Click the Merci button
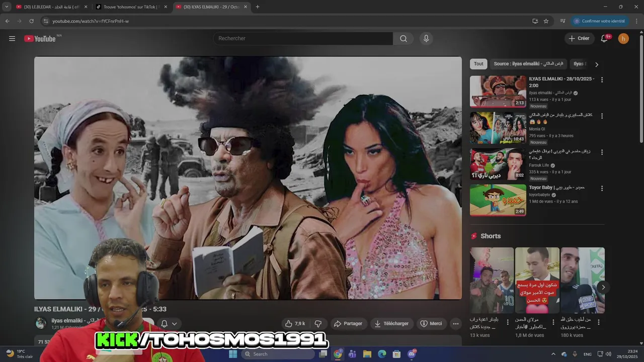Screen dimensions: 644x362 click(x=431, y=324)
